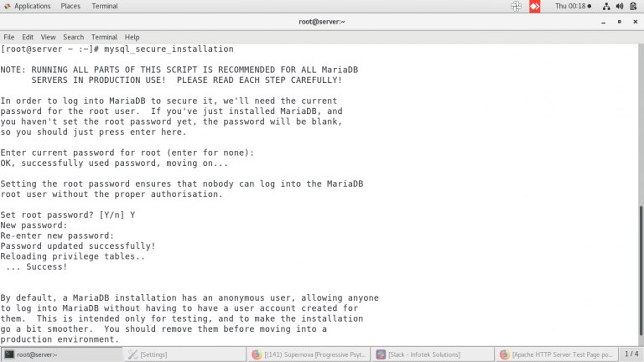
Task: Click the window title root@server:~
Action: (x=322, y=22)
